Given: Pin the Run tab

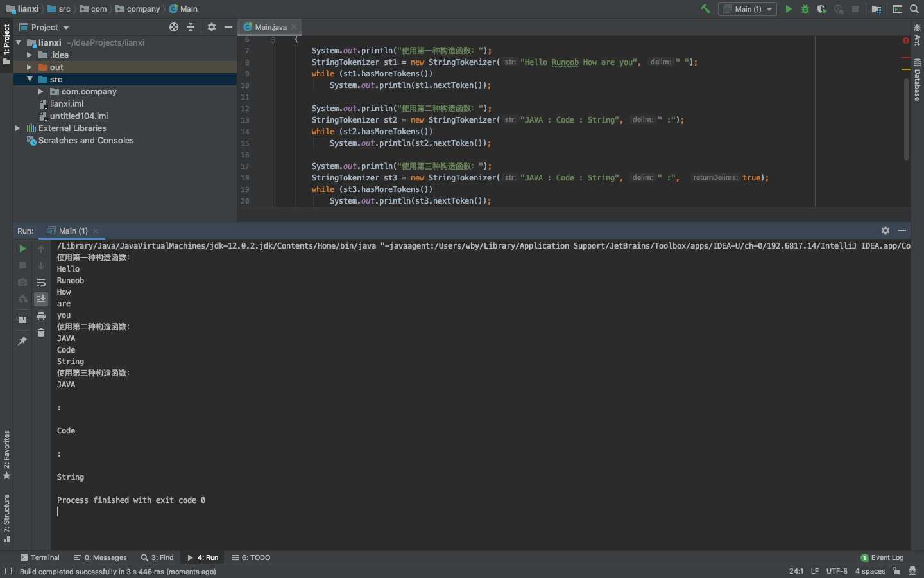Looking at the screenshot, I should point(22,340).
